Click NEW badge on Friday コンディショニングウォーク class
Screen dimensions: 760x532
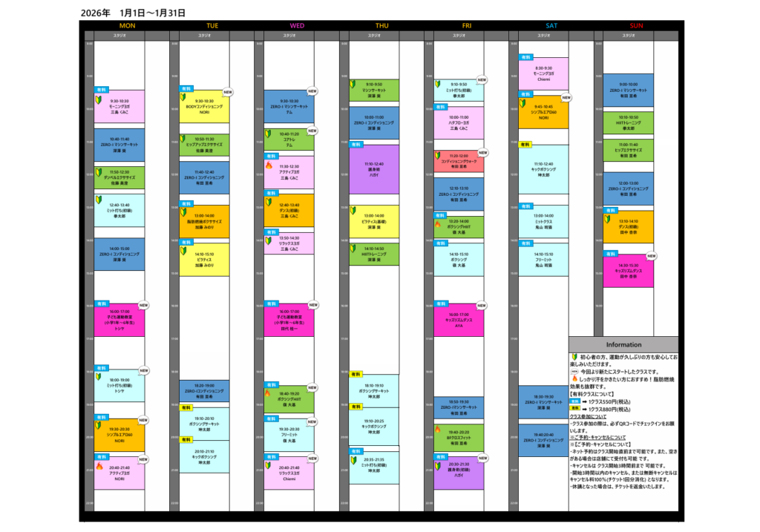[482, 152]
